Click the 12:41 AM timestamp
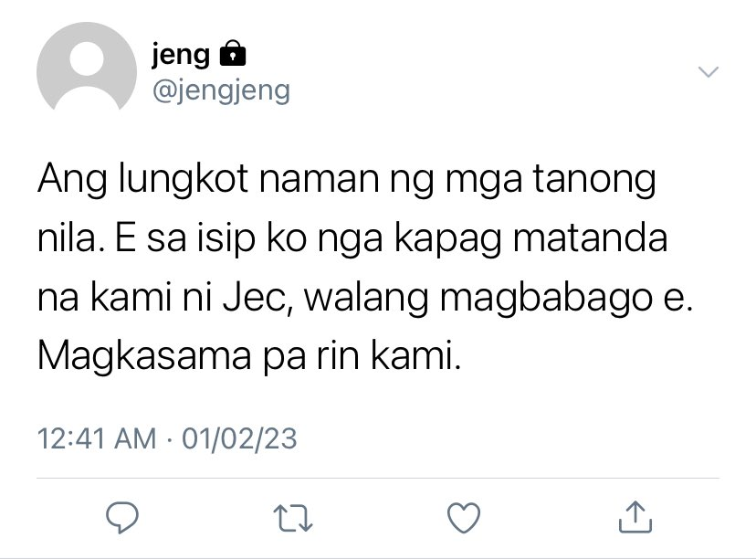756x559 pixels. [x=97, y=438]
